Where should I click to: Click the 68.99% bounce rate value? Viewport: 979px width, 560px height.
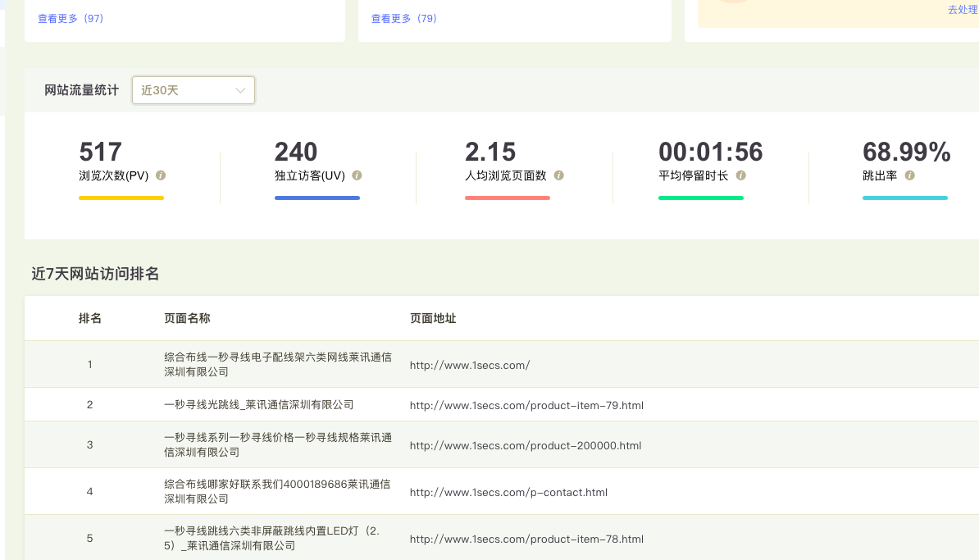point(906,153)
